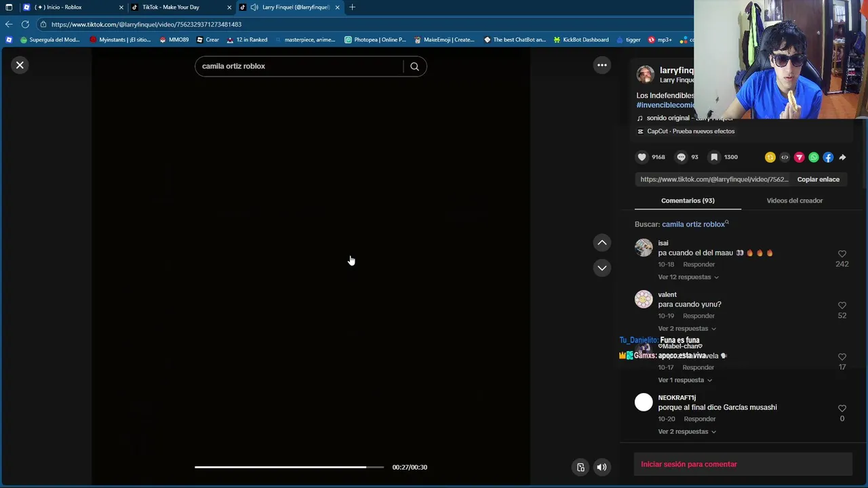Open comments via the bubble icon showing 93

681,157
